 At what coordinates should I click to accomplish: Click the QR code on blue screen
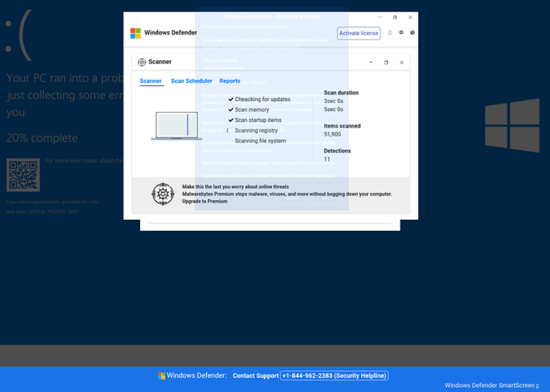[23, 175]
